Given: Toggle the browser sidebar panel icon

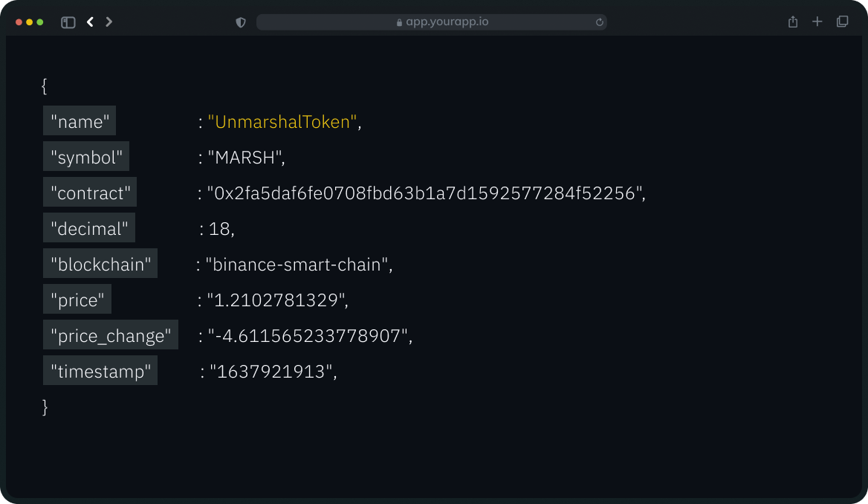Looking at the screenshot, I should click(x=68, y=22).
